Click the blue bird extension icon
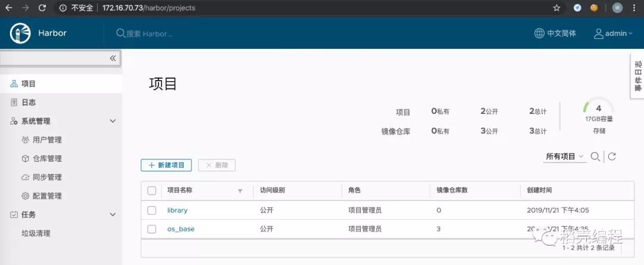 pos(577,8)
